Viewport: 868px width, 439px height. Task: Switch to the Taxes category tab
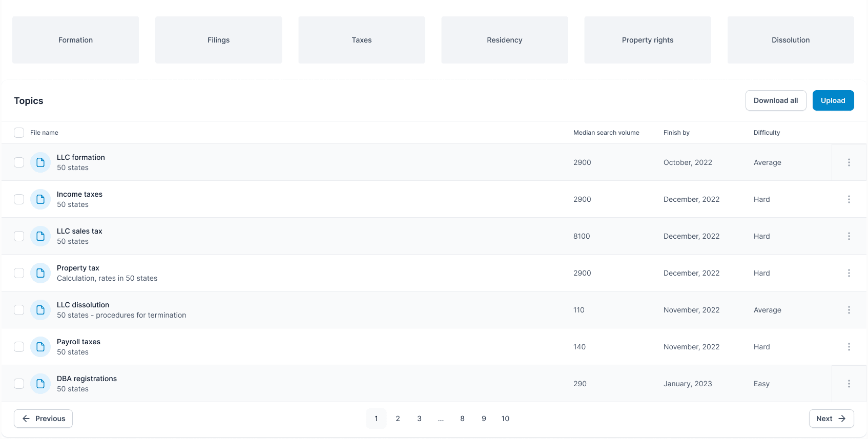[x=361, y=40]
